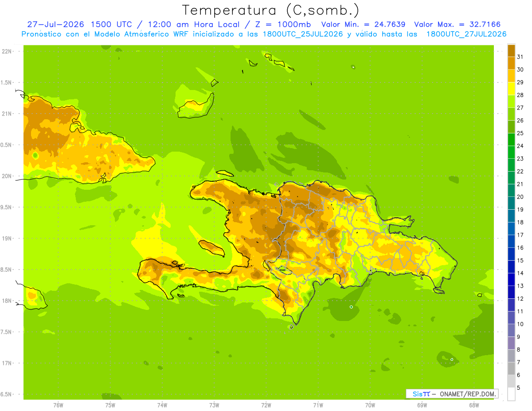Click the legend swatch between 8 and 9
Screen dimensions: 532x411
511,343
